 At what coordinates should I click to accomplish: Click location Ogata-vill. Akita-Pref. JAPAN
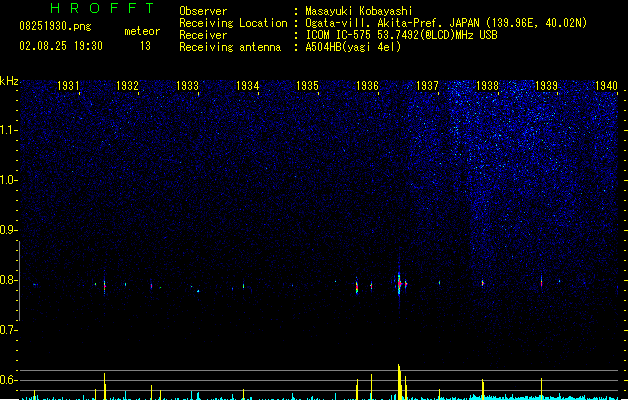point(392,23)
